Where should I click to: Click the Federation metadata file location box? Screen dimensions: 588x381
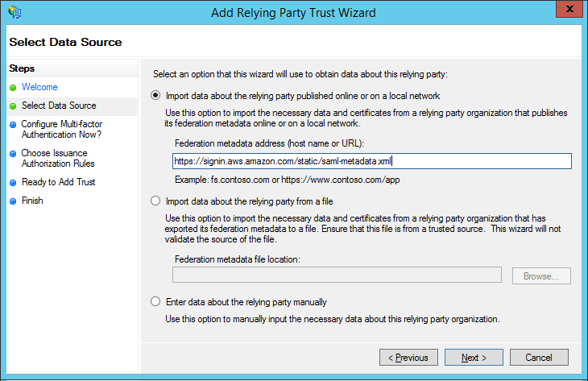click(x=337, y=275)
